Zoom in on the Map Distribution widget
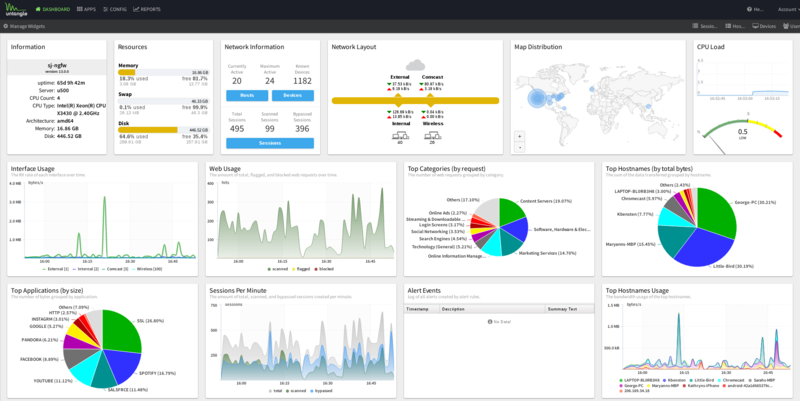The width and height of the screenshot is (800, 401). 518,135
